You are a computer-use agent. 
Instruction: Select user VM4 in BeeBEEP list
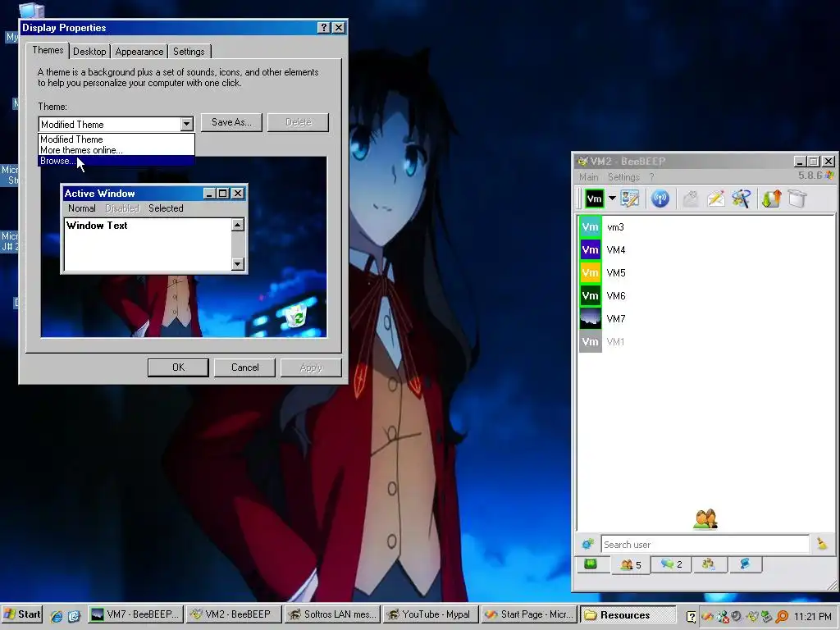[706, 249]
